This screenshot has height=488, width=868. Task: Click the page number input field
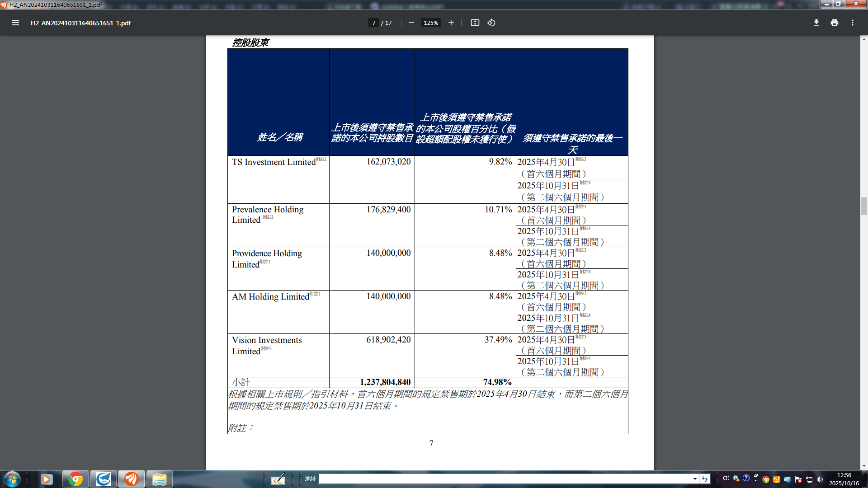373,23
